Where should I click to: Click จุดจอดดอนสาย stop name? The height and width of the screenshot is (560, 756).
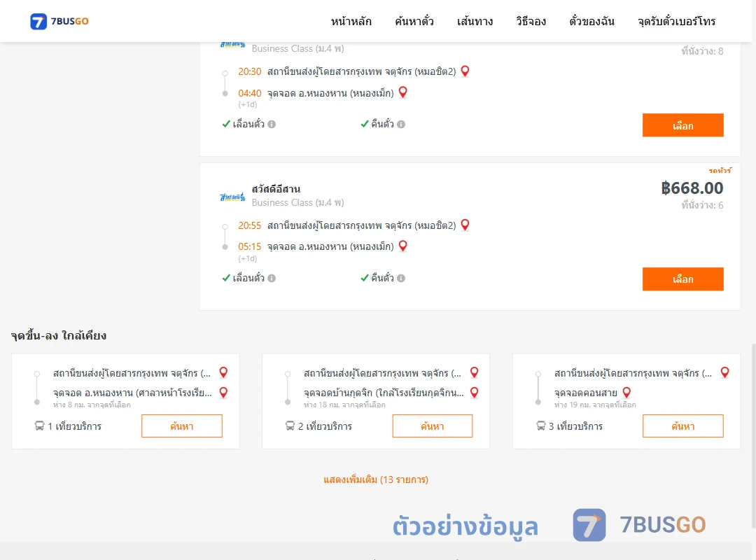pyautogui.click(x=585, y=393)
